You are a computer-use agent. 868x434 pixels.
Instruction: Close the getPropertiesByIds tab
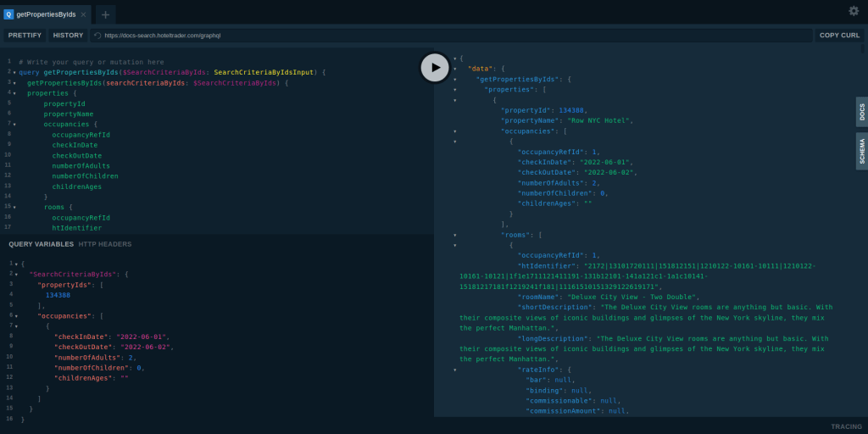point(83,14)
